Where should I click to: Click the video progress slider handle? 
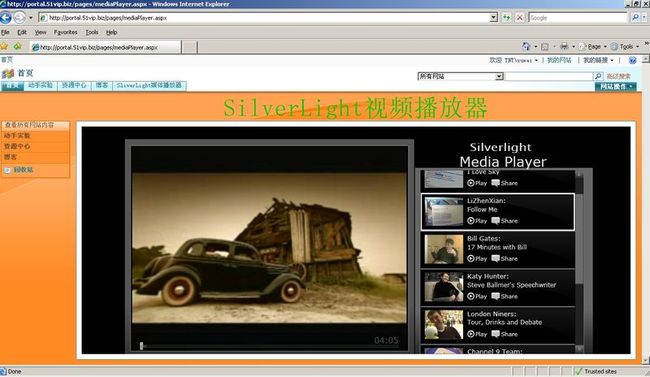141,345
